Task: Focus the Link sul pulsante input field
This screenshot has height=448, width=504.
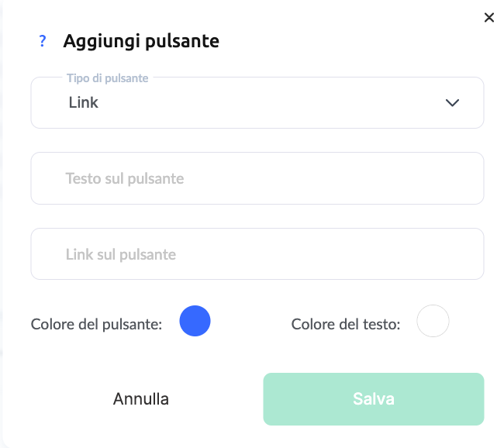Action: (257, 254)
